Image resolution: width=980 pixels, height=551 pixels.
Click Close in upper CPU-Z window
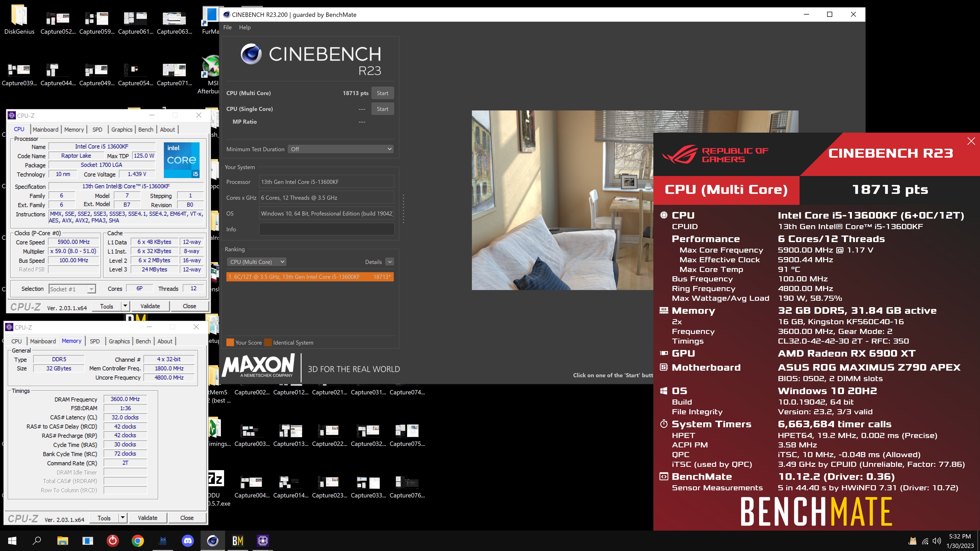189,306
